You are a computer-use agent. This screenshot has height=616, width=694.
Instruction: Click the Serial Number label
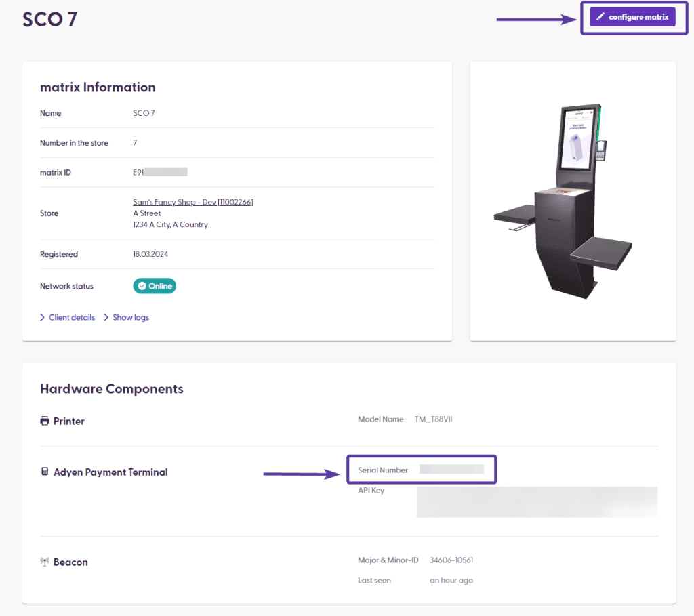coord(383,470)
